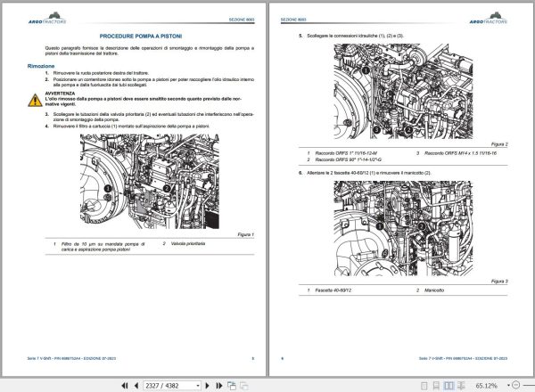Toggle the split/reflow view icon
This screenshot has width=535, height=392.
(x=461, y=386)
